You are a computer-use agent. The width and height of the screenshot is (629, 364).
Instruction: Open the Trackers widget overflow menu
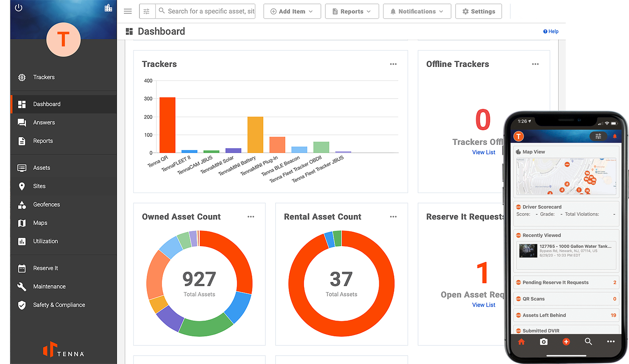click(393, 64)
